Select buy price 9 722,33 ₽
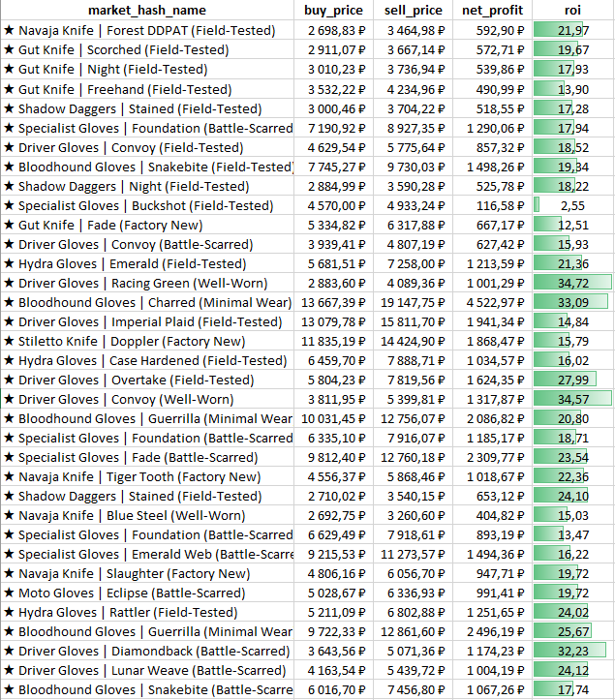The image size is (615, 700). (333, 631)
